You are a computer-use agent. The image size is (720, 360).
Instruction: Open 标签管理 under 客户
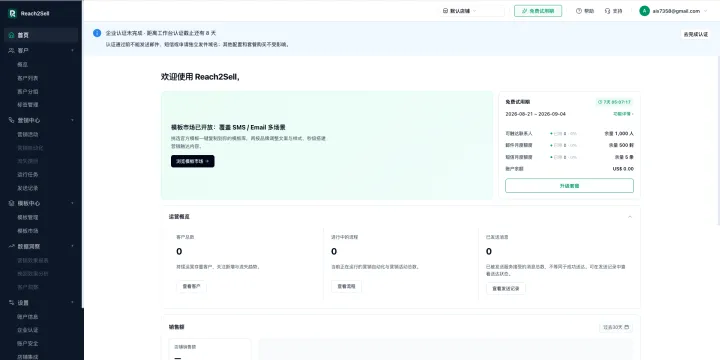point(28,105)
